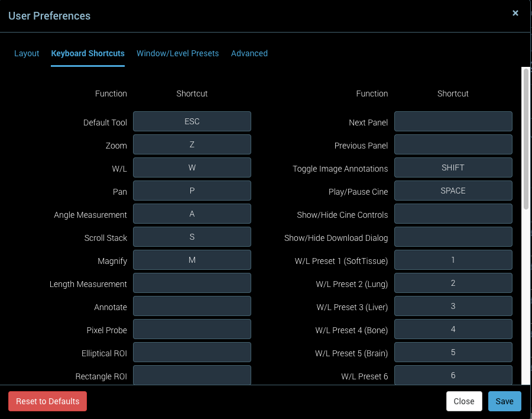The image size is (532, 419).
Task: Edit the Play/Pause Cine shortcut field
Action: [x=453, y=191]
